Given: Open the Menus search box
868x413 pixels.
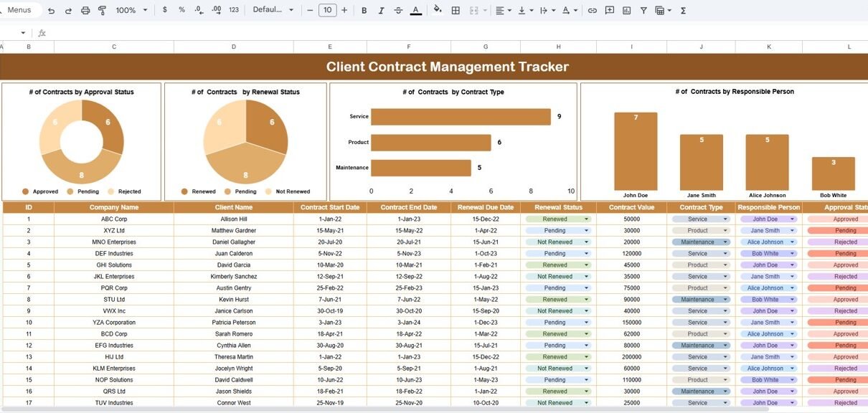Looking at the screenshot, I should pyautogui.click(x=19, y=11).
